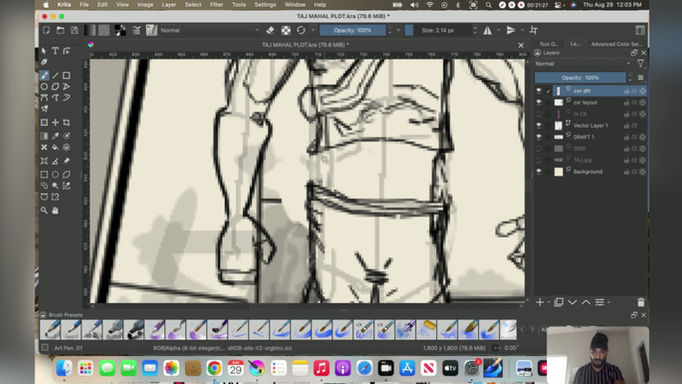Activate the Transform tool
Image resolution: width=682 pixels, height=384 pixels.
tap(44, 123)
